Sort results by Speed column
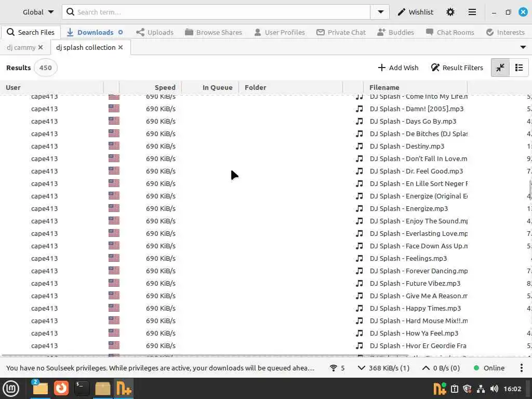 coord(150,87)
